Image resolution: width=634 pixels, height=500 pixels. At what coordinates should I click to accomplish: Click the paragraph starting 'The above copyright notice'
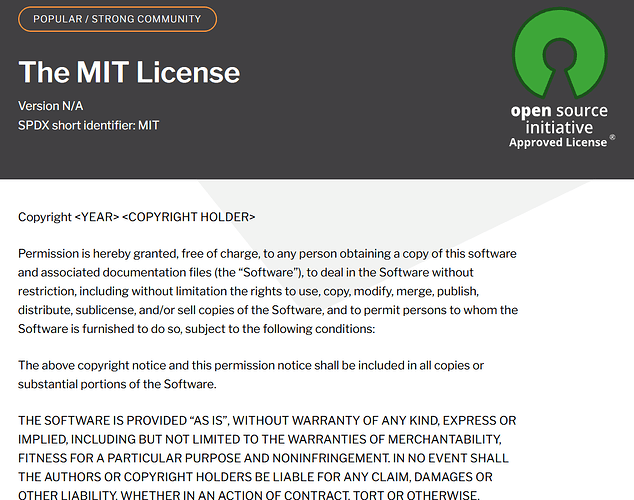pos(251,375)
